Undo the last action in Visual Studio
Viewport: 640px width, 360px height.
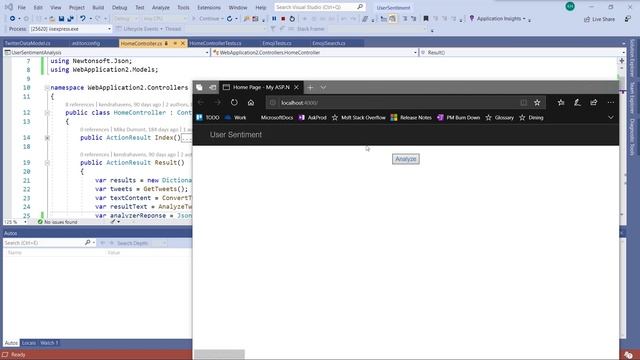tap(83, 19)
